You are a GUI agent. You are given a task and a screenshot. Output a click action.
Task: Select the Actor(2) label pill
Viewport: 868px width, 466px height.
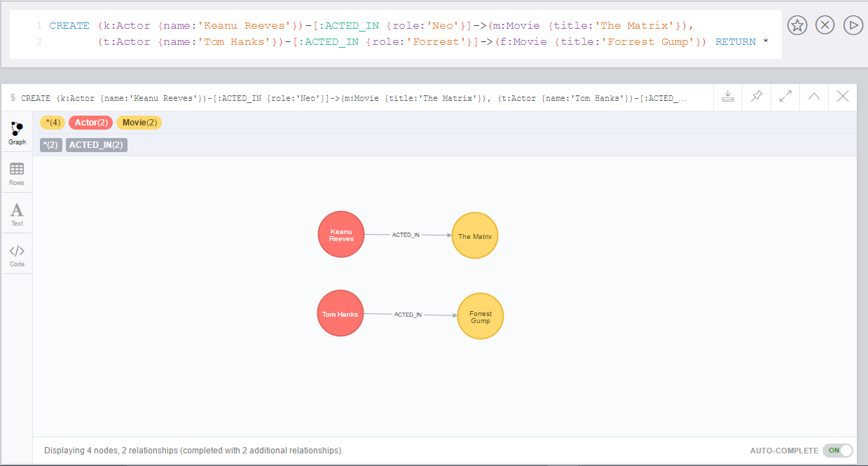(x=90, y=122)
